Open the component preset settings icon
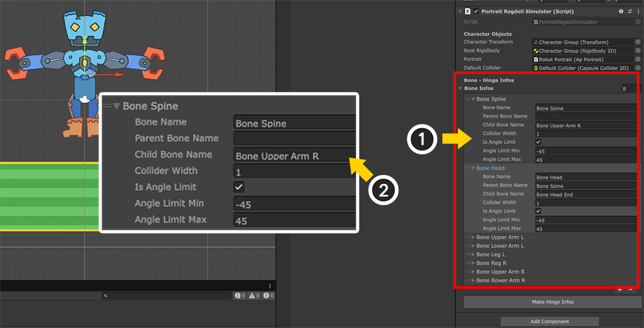 click(x=629, y=12)
